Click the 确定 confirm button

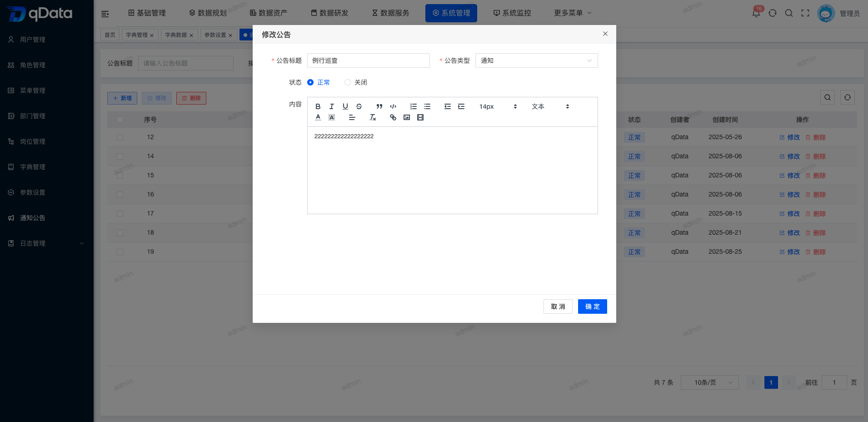coord(593,306)
